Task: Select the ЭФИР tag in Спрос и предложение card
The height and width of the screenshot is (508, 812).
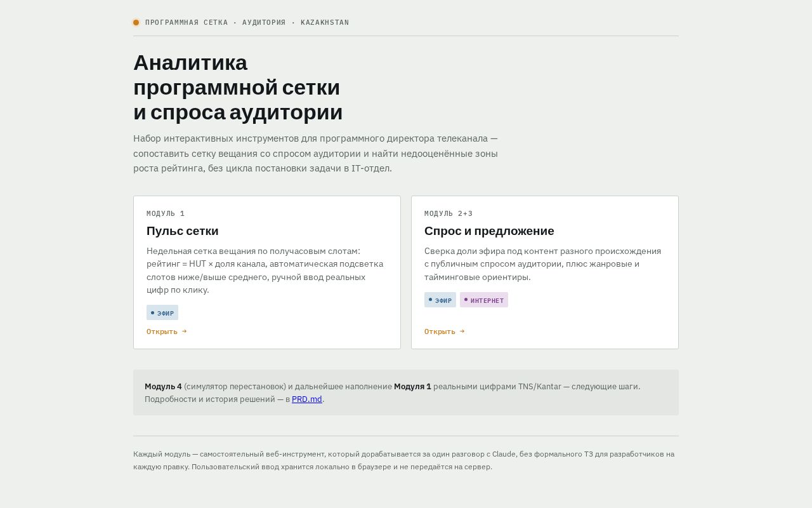Action: point(440,300)
